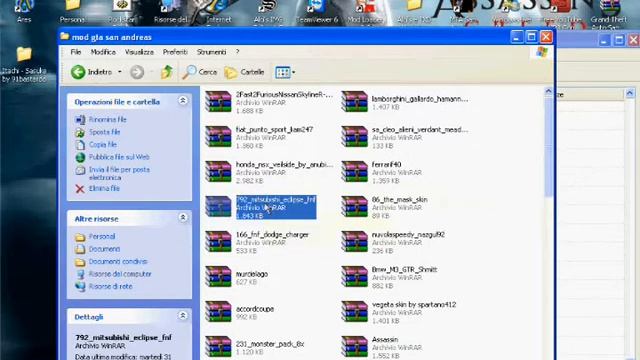
Task: Select nuvolaspeedy_nazgul92 archive icon
Action: tap(354, 242)
